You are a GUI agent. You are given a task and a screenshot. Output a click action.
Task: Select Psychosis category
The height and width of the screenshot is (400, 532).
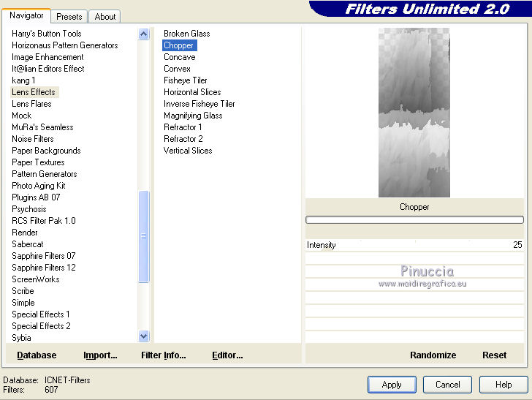pyautogui.click(x=28, y=209)
